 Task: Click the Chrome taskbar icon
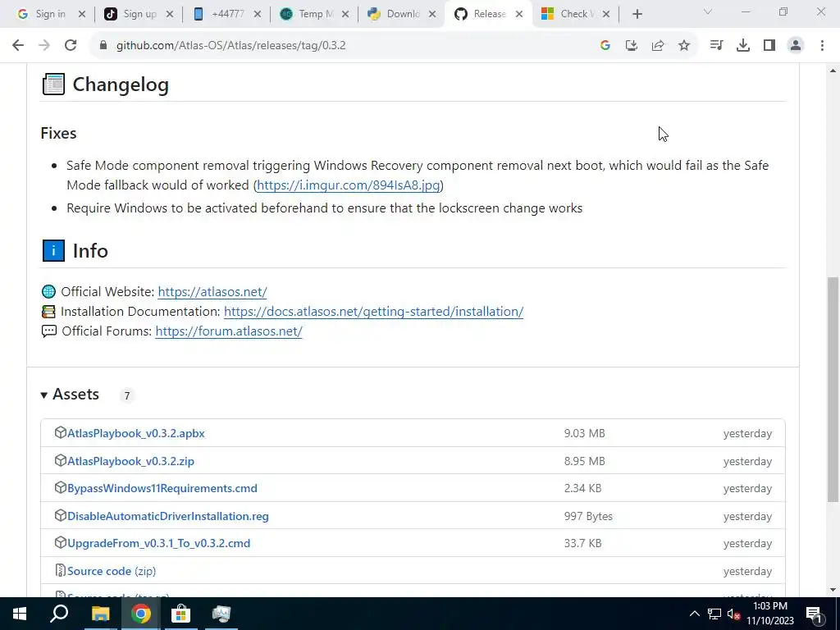[x=141, y=614]
